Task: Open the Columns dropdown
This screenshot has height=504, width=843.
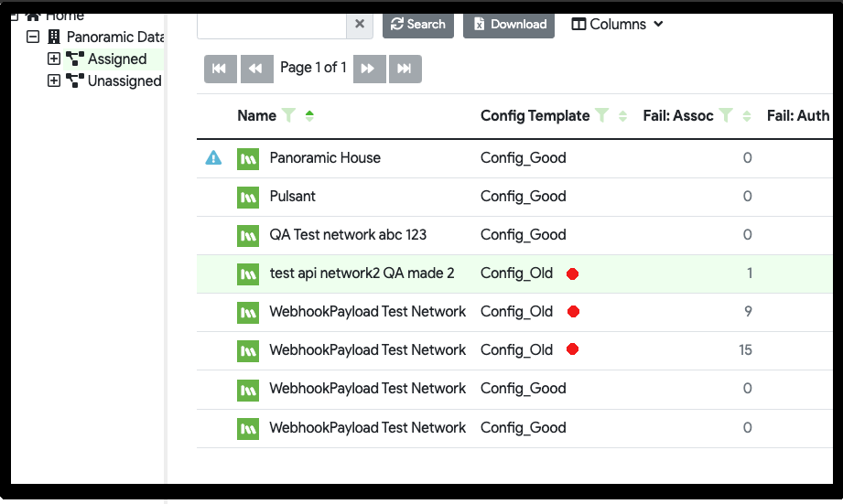Action: coord(618,24)
